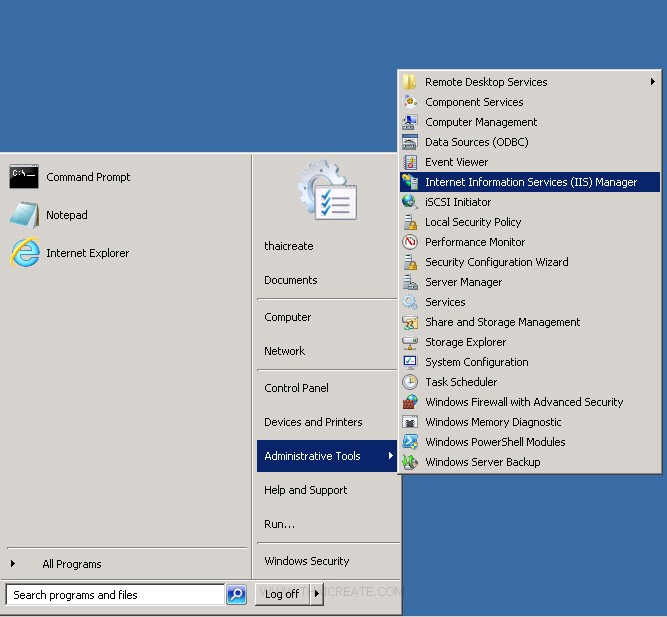This screenshot has width=667, height=617.
Task: Click the Remote Desktop Services folder icon
Action: tap(410, 82)
